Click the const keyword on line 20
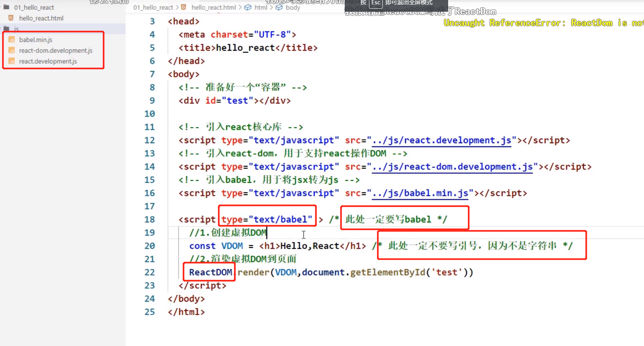 pos(203,246)
